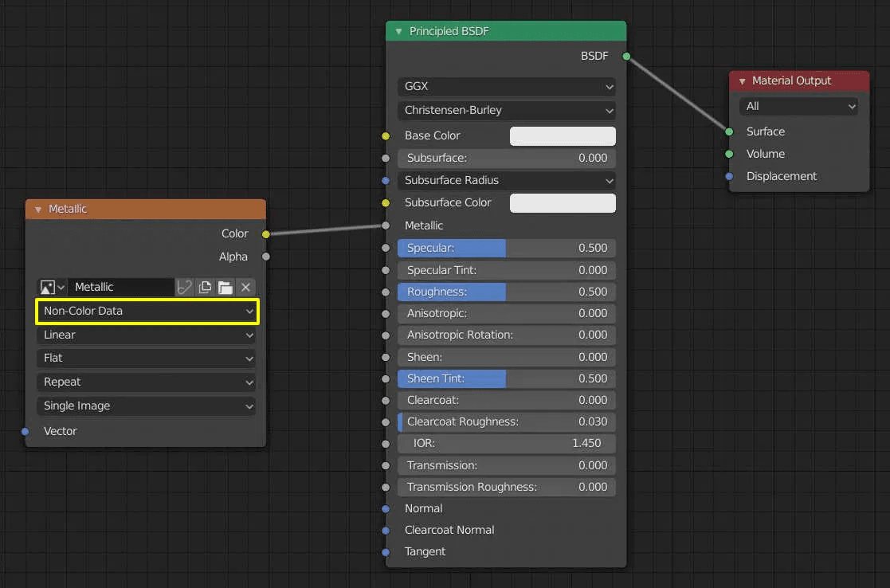Collapse the Material Output node header

coord(740,80)
